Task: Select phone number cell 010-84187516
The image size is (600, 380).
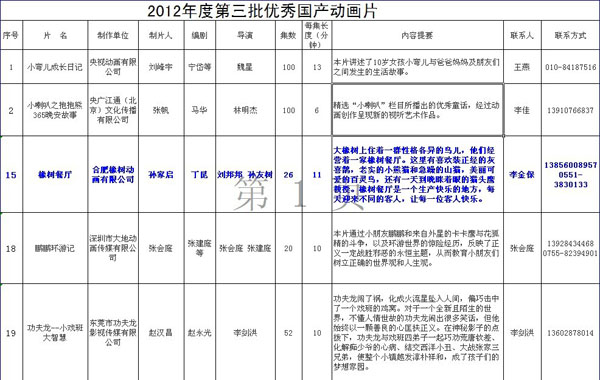Action: tap(571, 67)
